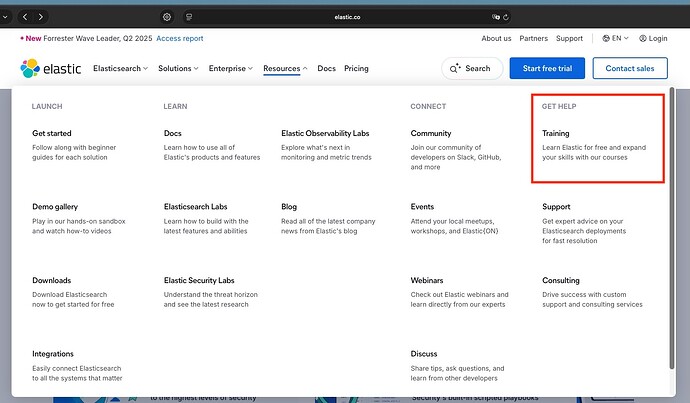
Task: Click 'Understand the threat horizon' text
Action: tap(211, 295)
